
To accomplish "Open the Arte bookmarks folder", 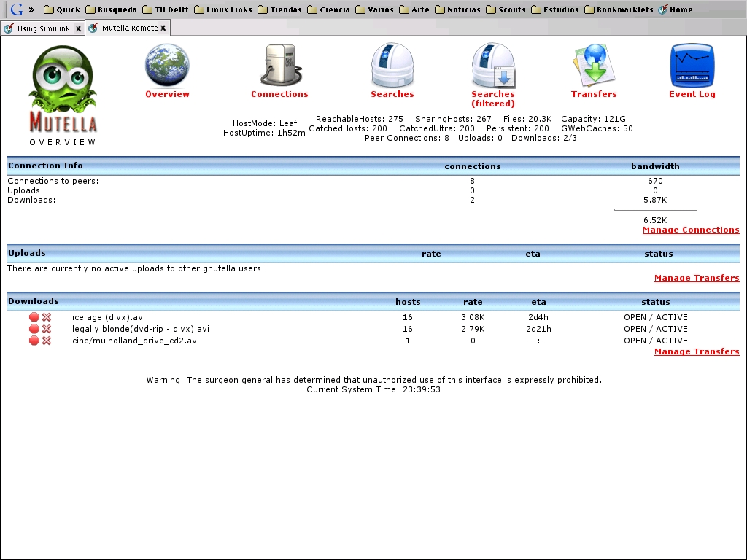I will pos(414,9).
